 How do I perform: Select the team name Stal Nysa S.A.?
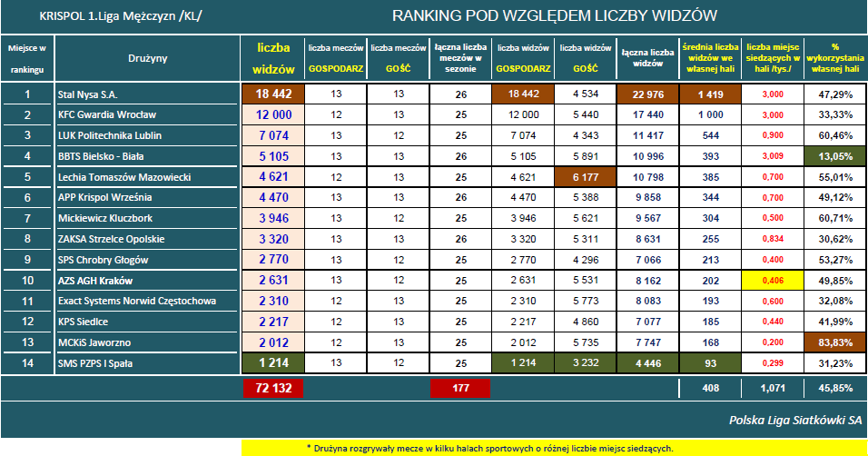(87, 94)
